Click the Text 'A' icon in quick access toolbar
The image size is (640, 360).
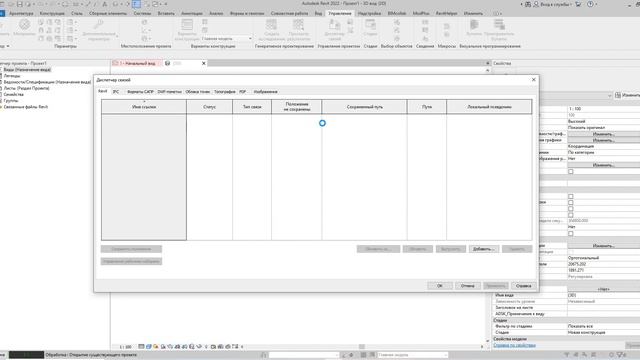pyautogui.click(x=105, y=4)
